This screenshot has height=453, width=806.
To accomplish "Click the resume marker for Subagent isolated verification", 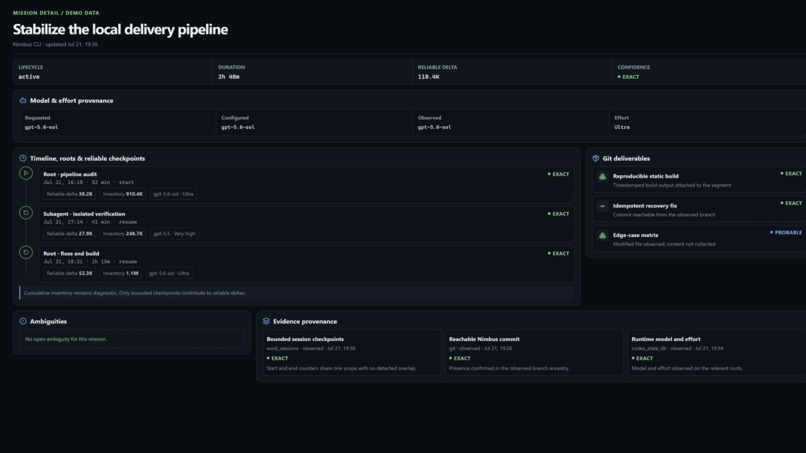I will click(26, 213).
